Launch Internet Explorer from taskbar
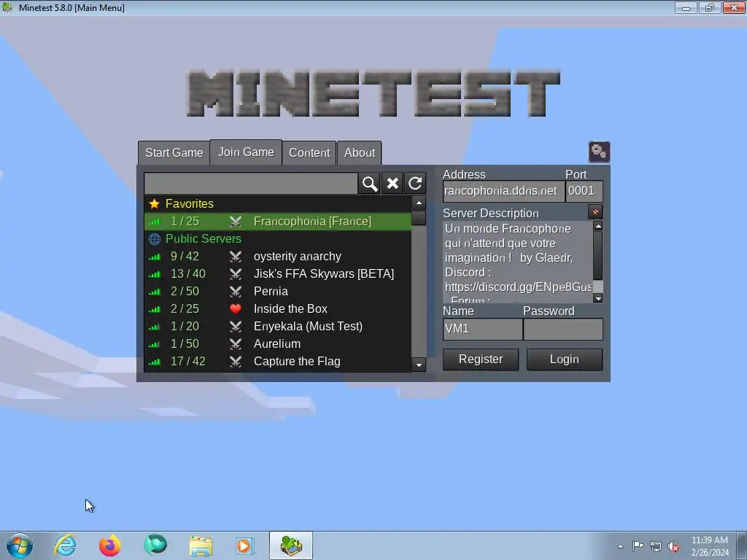This screenshot has height=560, width=747. point(65,545)
